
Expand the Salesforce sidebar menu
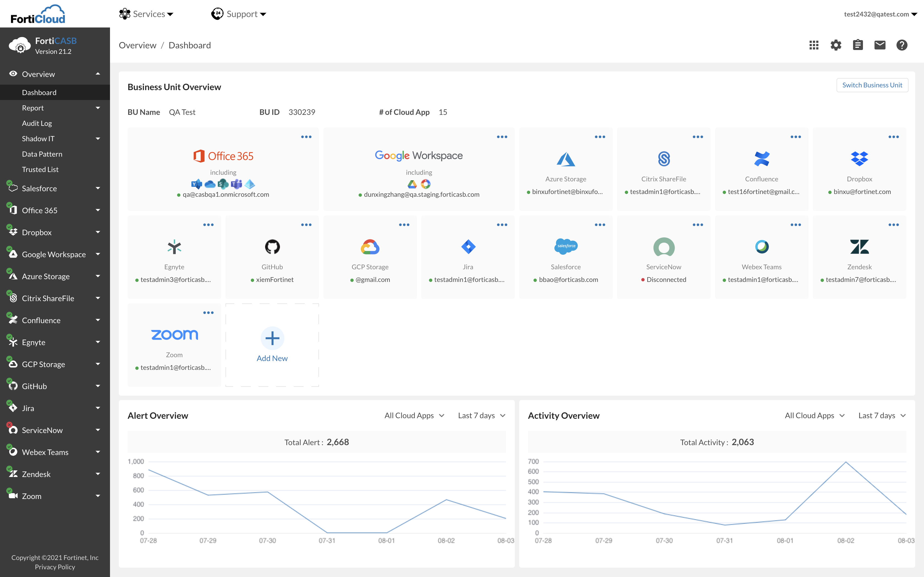coord(98,188)
